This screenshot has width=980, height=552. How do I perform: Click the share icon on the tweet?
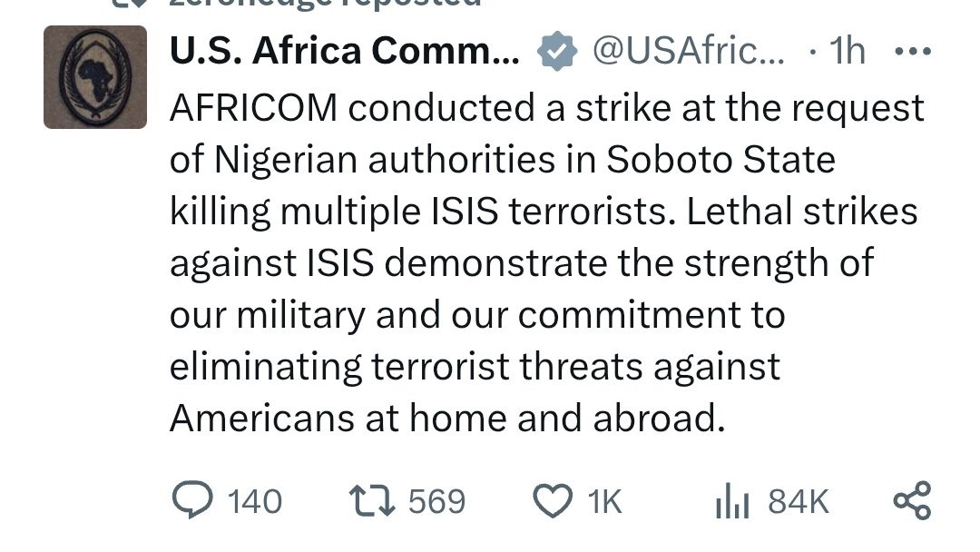coord(911,501)
